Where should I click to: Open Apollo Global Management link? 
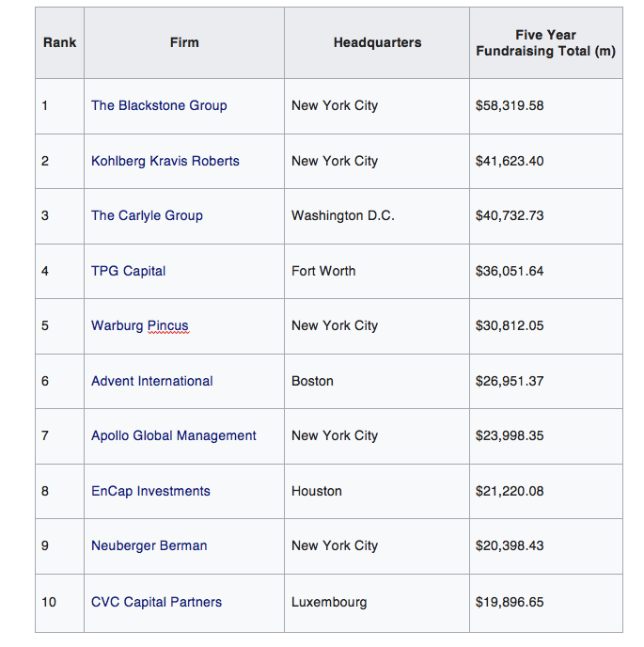[x=173, y=435]
